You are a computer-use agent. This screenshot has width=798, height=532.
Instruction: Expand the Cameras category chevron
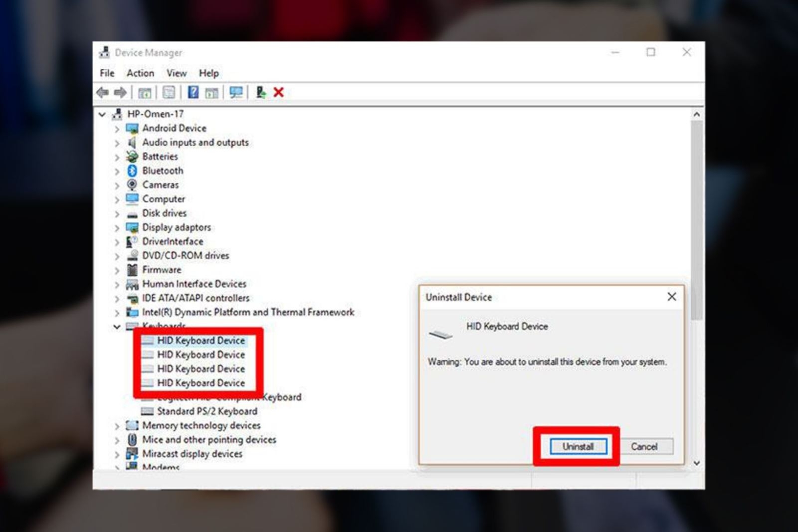[117, 185]
